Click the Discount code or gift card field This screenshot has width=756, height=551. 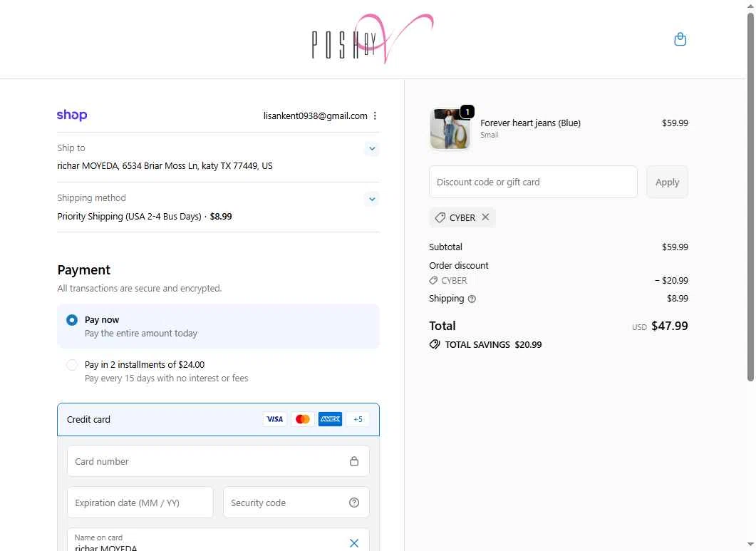coord(533,182)
